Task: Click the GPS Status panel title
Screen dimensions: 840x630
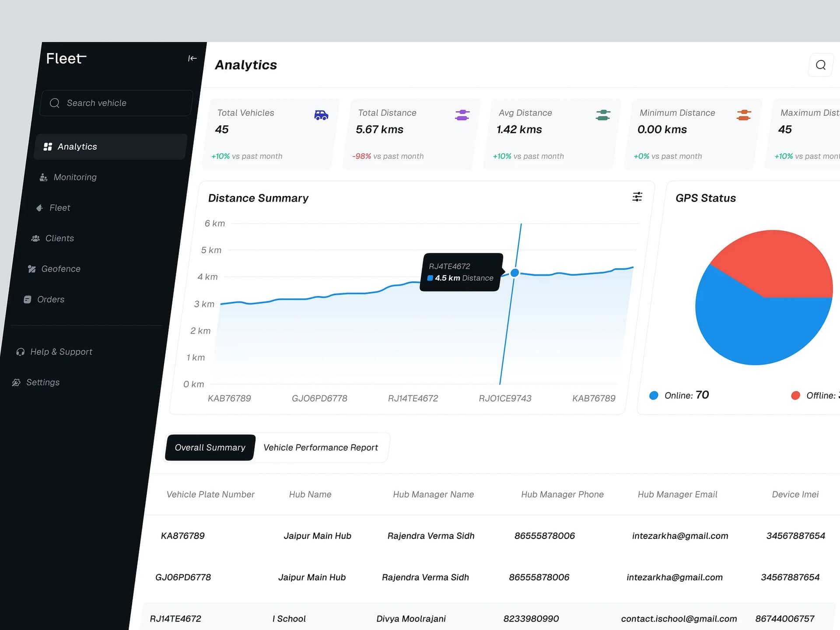Action: coord(705,198)
